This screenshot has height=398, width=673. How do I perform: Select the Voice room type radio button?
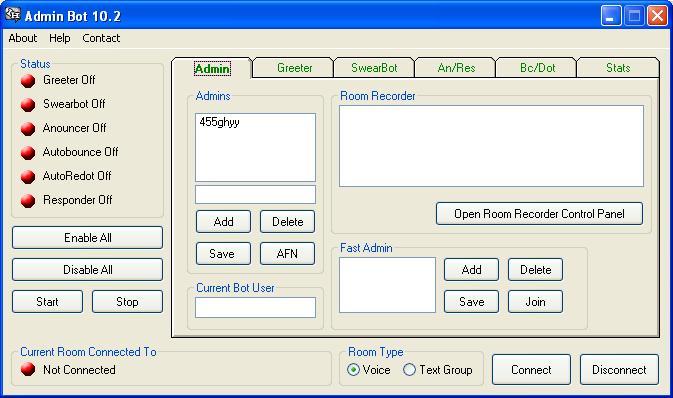click(x=353, y=370)
